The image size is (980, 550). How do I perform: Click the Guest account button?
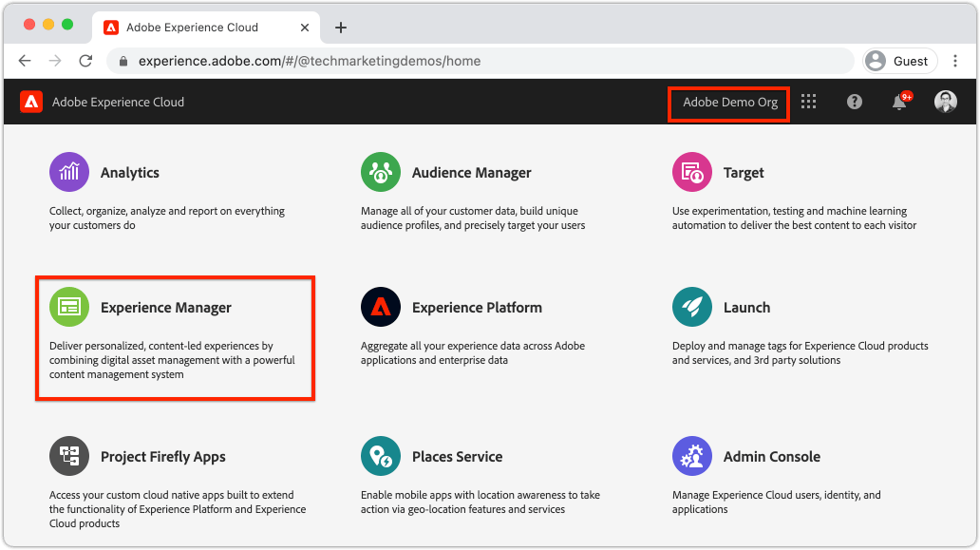coord(899,60)
